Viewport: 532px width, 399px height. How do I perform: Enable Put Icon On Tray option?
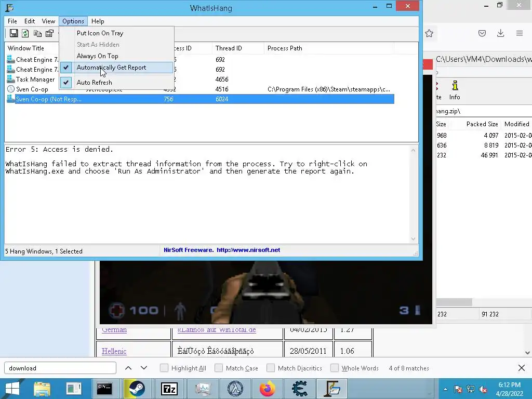[x=117, y=33]
